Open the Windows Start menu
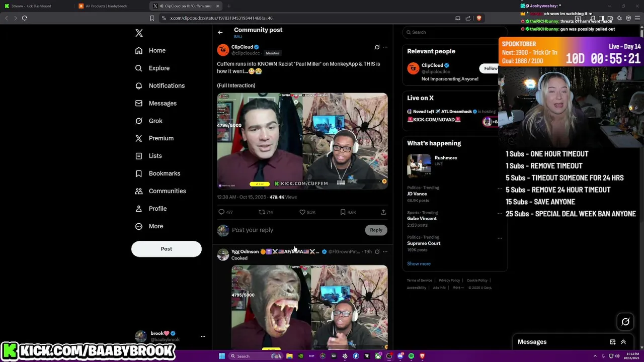This screenshot has width=644, height=362. click(222, 356)
